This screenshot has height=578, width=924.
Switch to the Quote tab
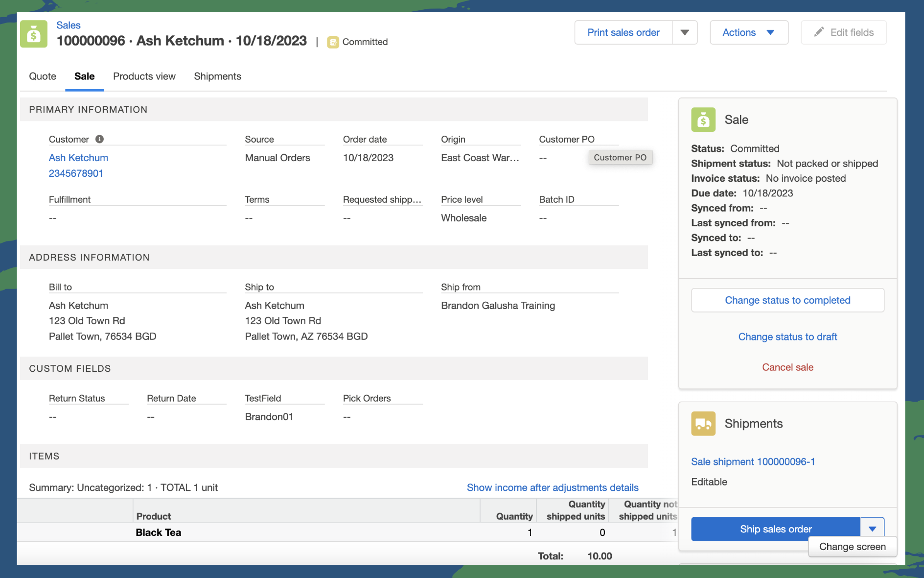[x=43, y=76]
